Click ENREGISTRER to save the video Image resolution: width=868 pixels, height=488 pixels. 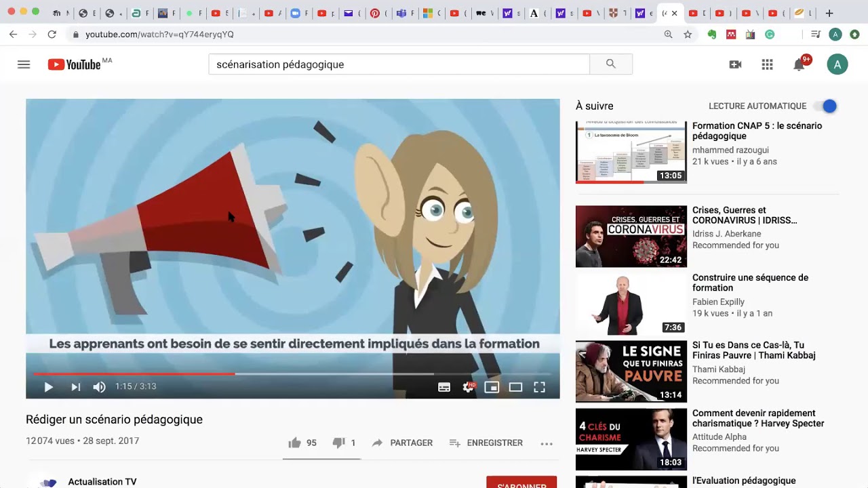point(486,443)
